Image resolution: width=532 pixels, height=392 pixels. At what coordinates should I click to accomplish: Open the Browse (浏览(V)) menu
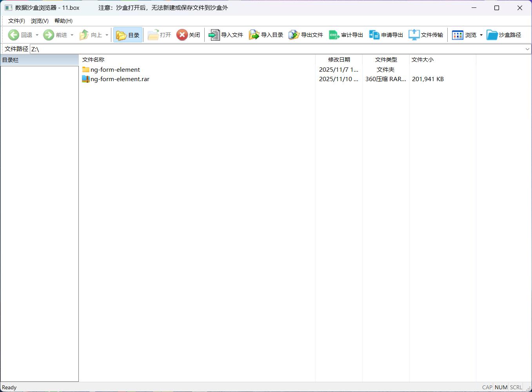click(x=40, y=21)
